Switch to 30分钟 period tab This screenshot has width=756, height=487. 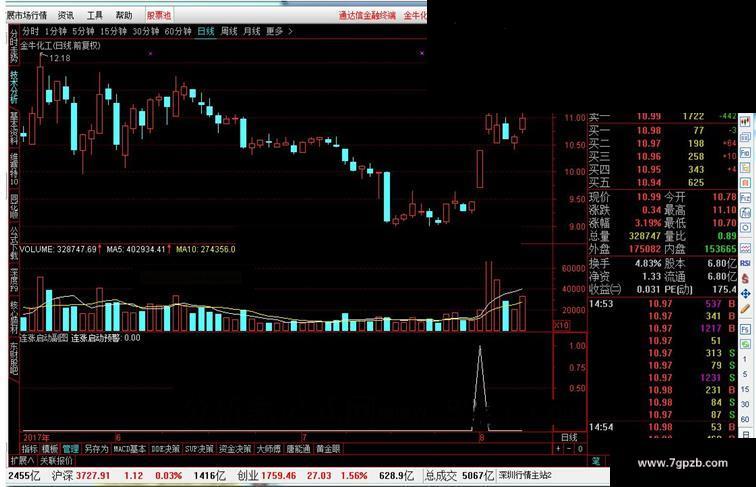[146, 31]
